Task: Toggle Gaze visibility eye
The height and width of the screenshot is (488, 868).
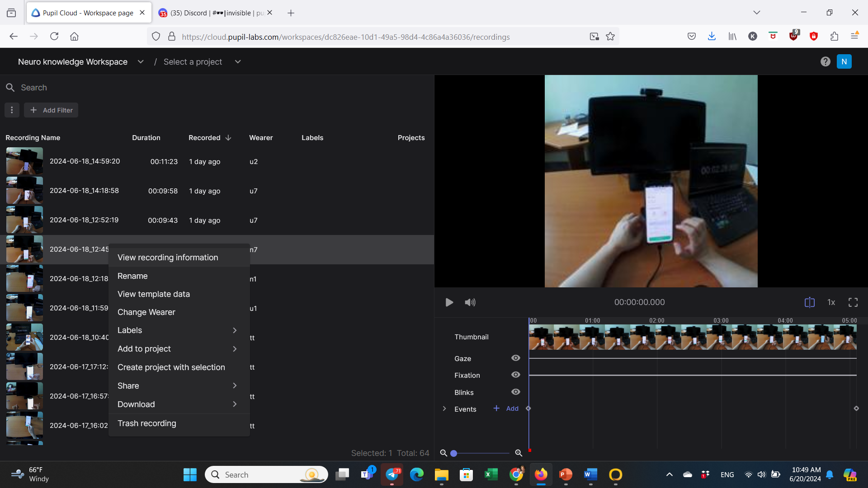Action: pos(515,358)
